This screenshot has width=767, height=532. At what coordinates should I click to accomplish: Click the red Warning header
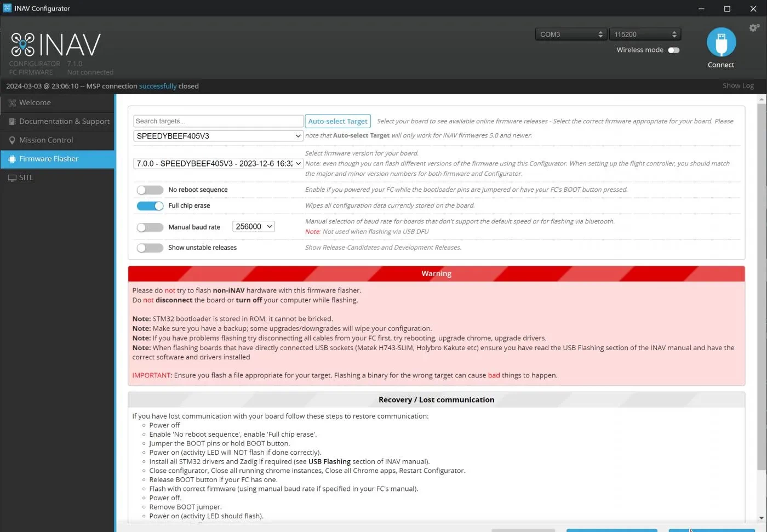click(x=436, y=273)
